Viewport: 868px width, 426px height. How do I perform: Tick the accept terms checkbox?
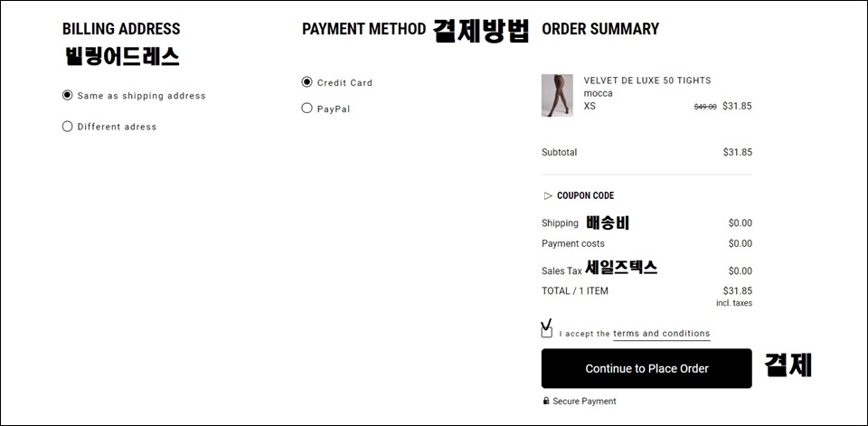click(547, 332)
